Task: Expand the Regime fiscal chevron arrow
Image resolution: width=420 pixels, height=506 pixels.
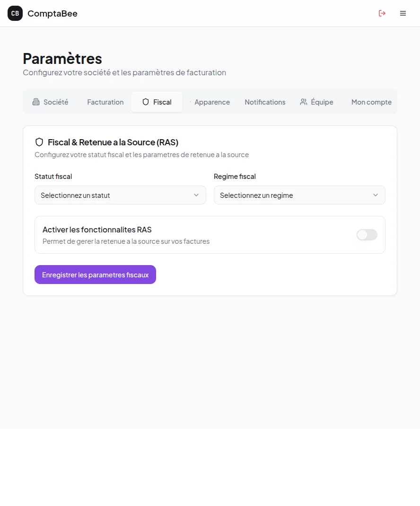Action: click(x=376, y=195)
